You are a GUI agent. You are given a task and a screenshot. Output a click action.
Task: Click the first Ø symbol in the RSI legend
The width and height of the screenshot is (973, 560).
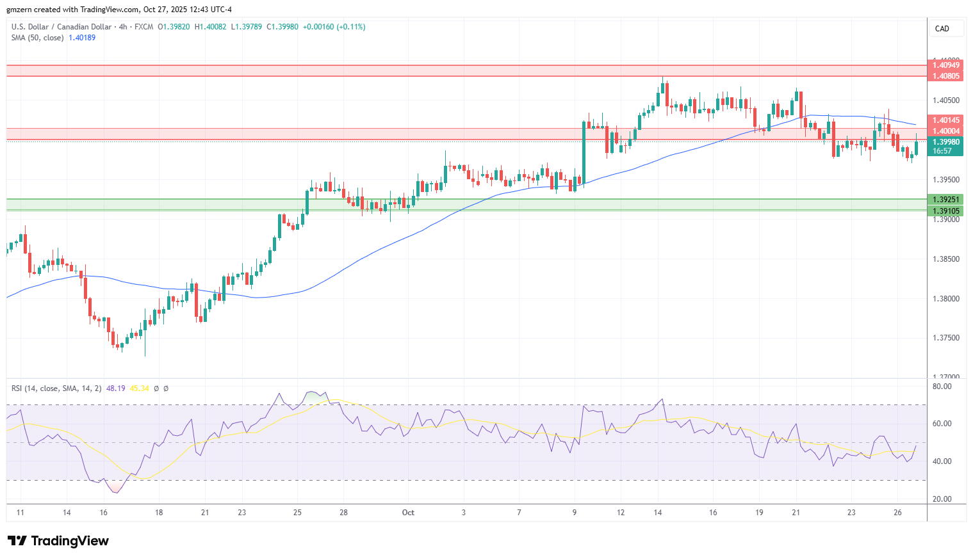[156, 388]
